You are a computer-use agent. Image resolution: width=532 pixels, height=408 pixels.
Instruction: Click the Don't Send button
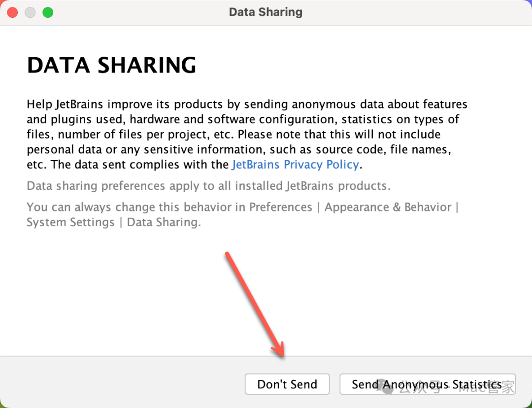287,384
